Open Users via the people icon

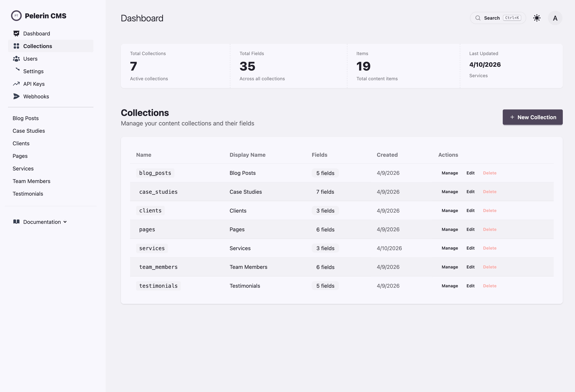16,59
